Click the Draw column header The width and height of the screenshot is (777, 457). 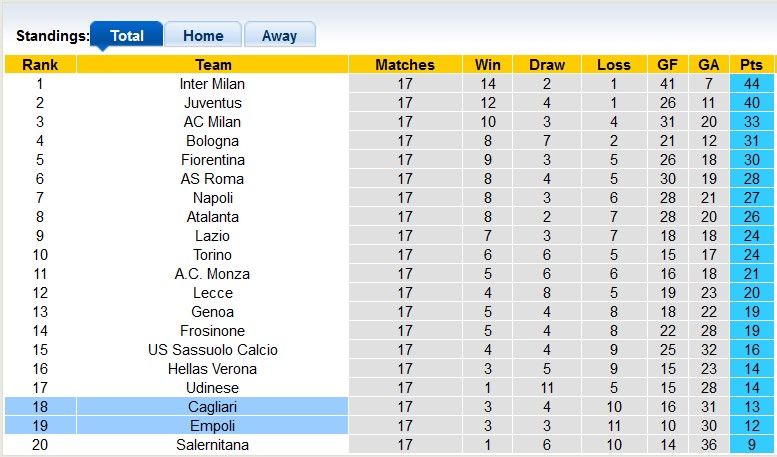[547, 65]
